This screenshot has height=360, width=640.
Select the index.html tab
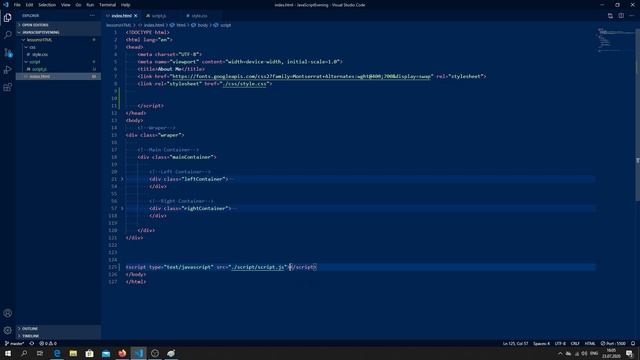[121, 16]
